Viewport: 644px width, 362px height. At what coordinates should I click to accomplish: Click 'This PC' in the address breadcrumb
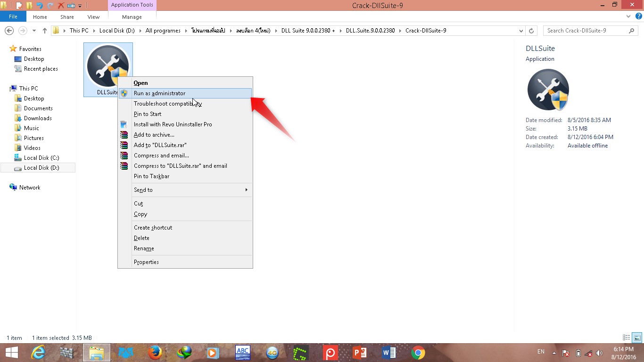(x=79, y=31)
